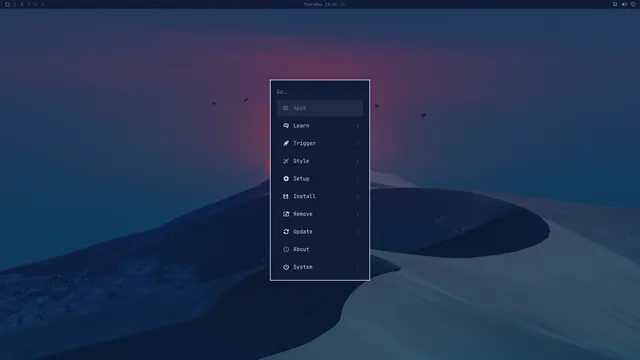Expand the Install submenu chevron

click(358, 196)
